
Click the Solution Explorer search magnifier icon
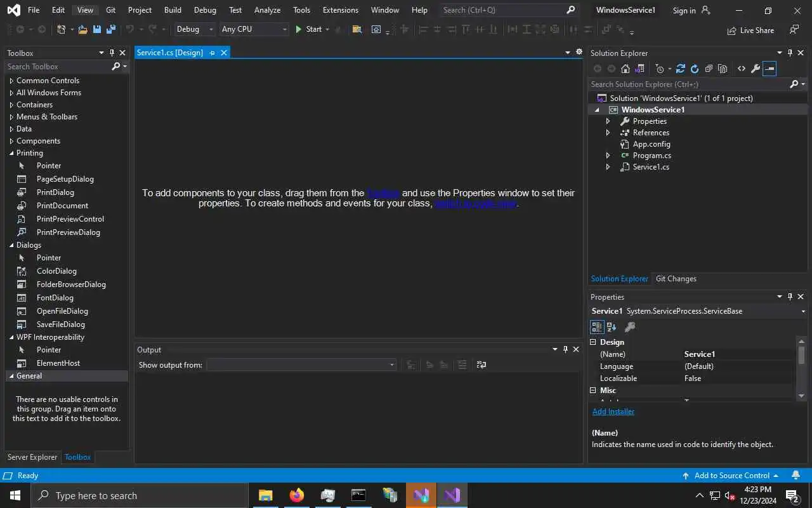[x=794, y=84]
